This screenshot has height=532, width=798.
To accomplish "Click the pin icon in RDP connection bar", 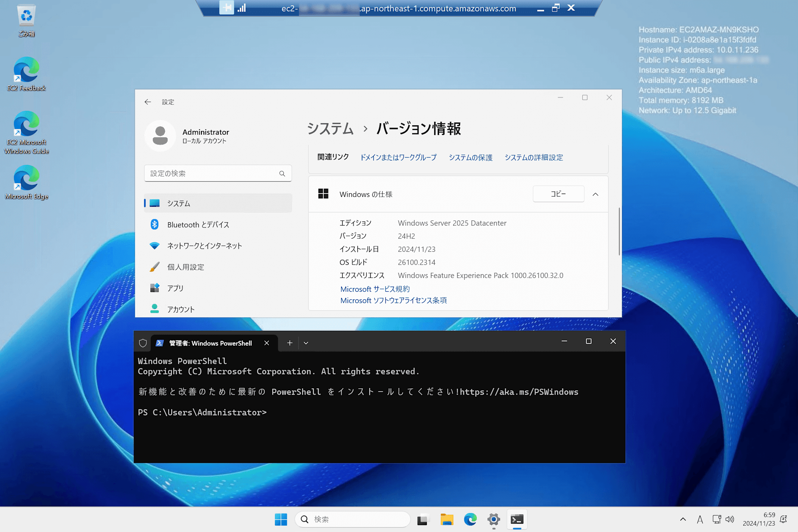I will click(x=227, y=8).
